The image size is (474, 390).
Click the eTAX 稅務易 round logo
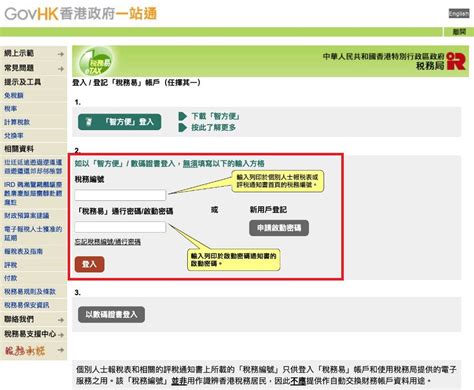click(x=96, y=61)
